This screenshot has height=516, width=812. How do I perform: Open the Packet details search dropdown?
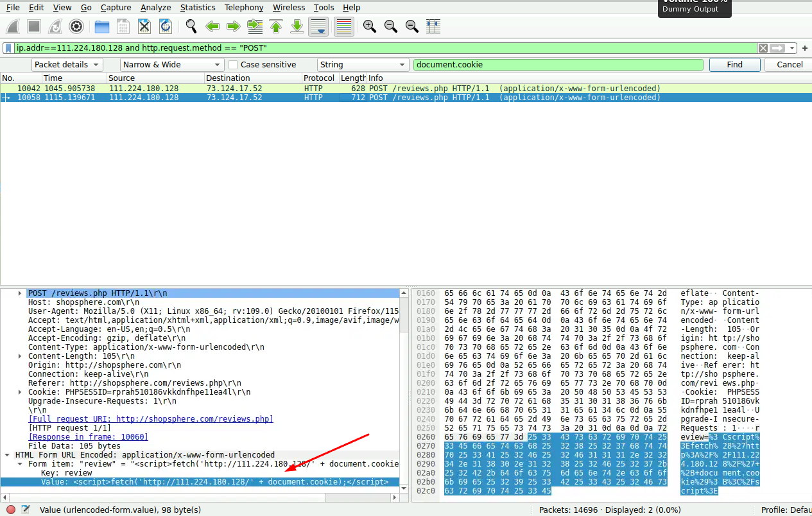pyautogui.click(x=67, y=64)
